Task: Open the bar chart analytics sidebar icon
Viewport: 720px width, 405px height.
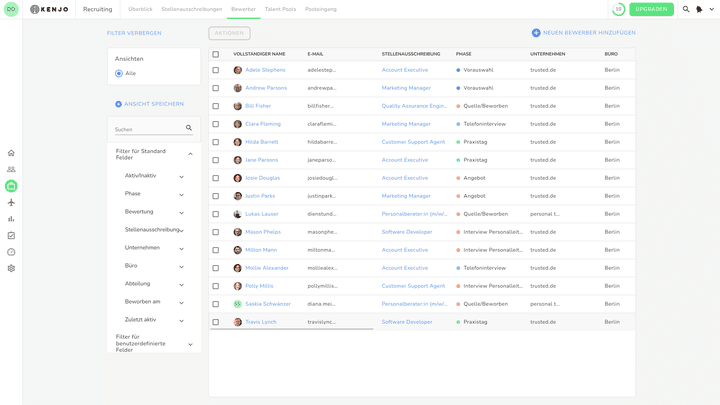Action: coord(11,219)
